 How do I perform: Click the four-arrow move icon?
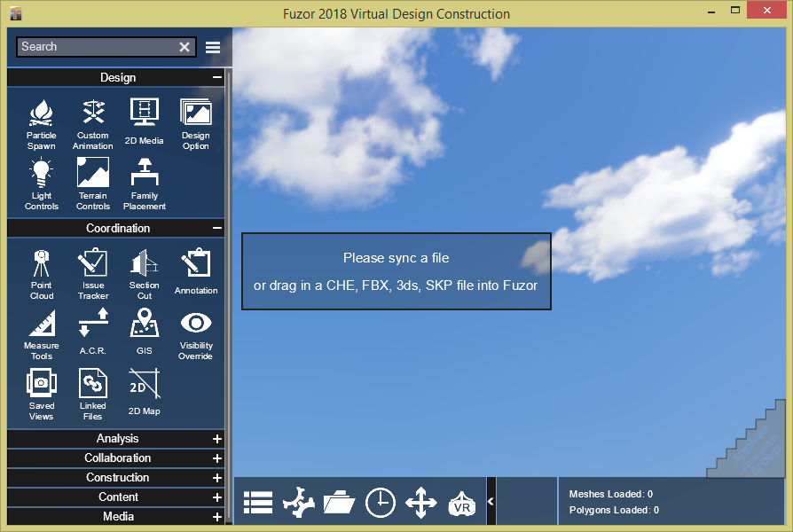tap(421, 503)
